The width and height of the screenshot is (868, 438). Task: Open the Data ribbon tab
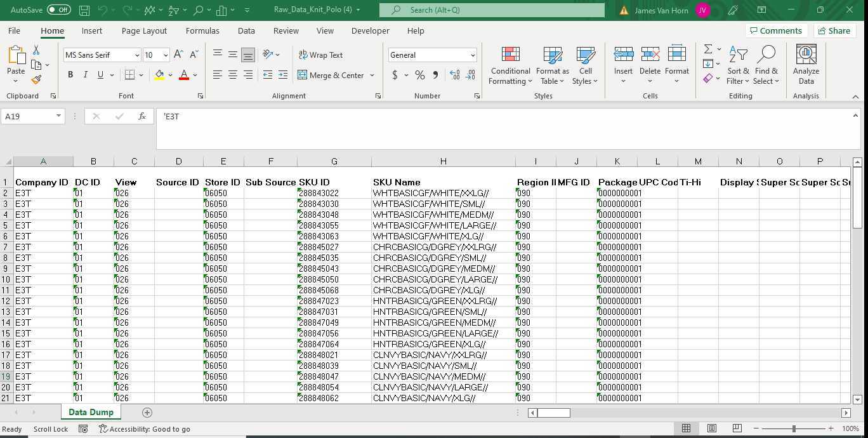click(x=246, y=30)
